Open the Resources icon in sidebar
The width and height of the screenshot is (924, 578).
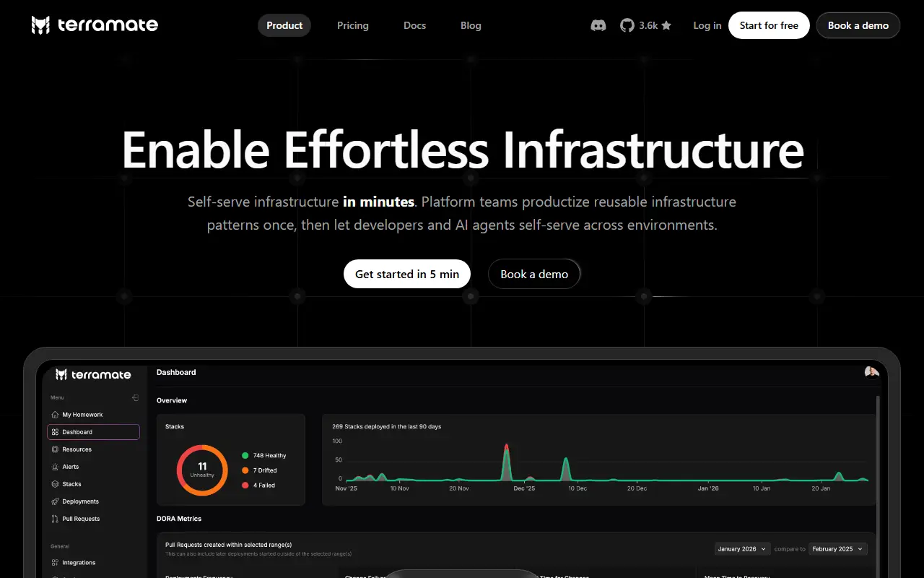(x=55, y=449)
